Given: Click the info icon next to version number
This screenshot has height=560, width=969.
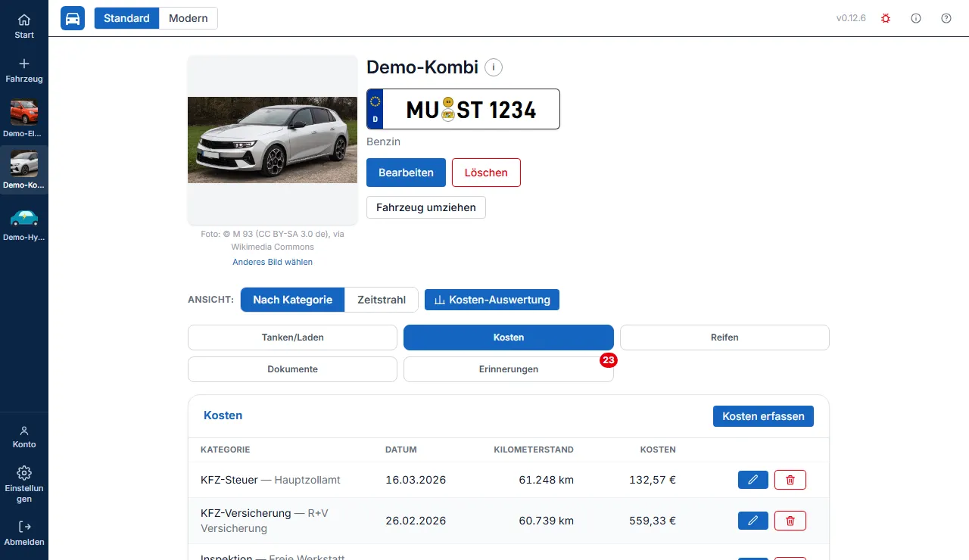Looking at the screenshot, I should [916, 18].
